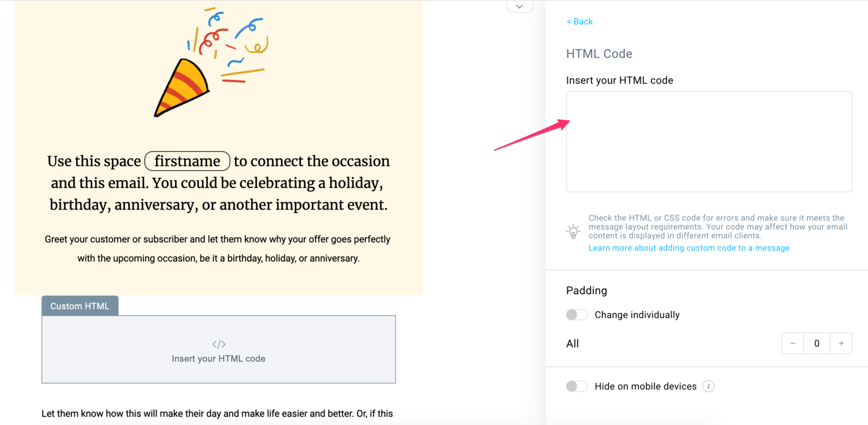The width and height of the screenshot is (868, 425).
Task: Collapse the Padding section
Action: click(586, 291)
